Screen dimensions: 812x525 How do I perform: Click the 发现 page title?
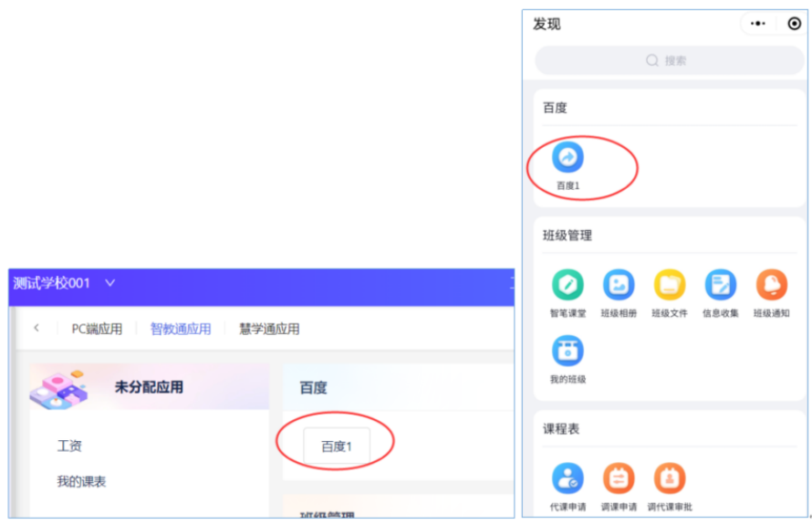(547, 24)
